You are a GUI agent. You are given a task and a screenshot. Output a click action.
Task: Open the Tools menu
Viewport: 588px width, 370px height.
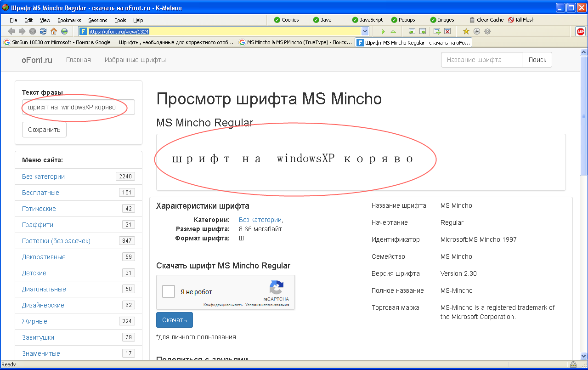click(x=120, y=20)
